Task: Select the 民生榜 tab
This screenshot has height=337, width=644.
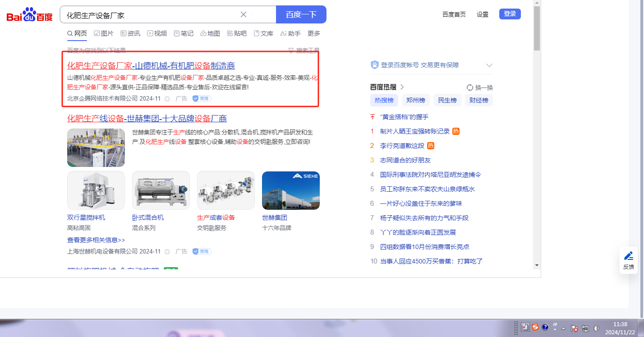Action: pyautogui.click(x=447, y=100)
